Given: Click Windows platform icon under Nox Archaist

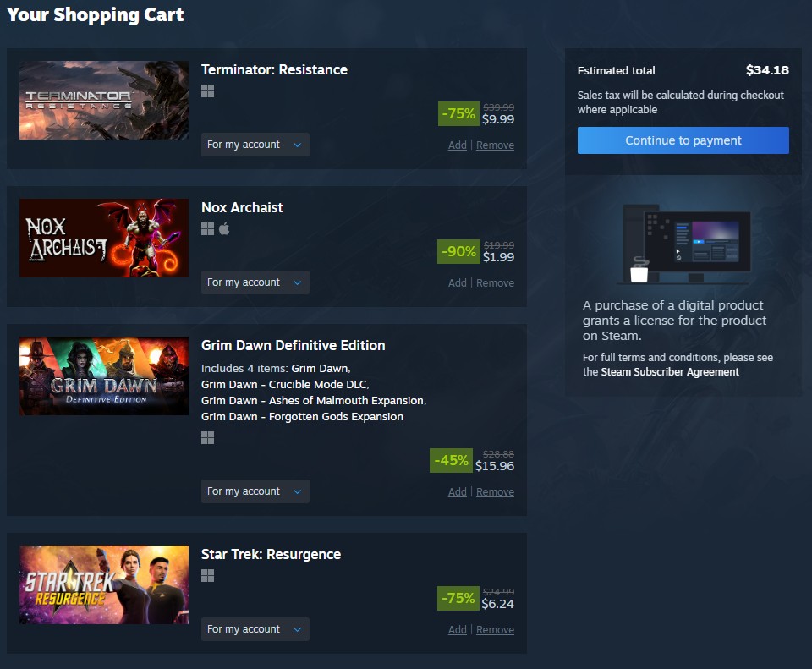Looking at the screenshot, I should [208, 229].
